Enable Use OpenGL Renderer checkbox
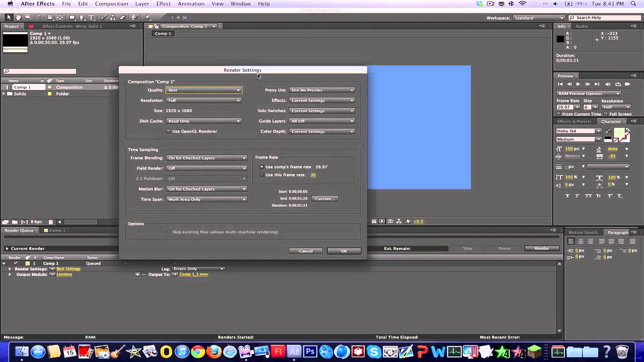The image size is (644, 362). (x=169, y=131)
